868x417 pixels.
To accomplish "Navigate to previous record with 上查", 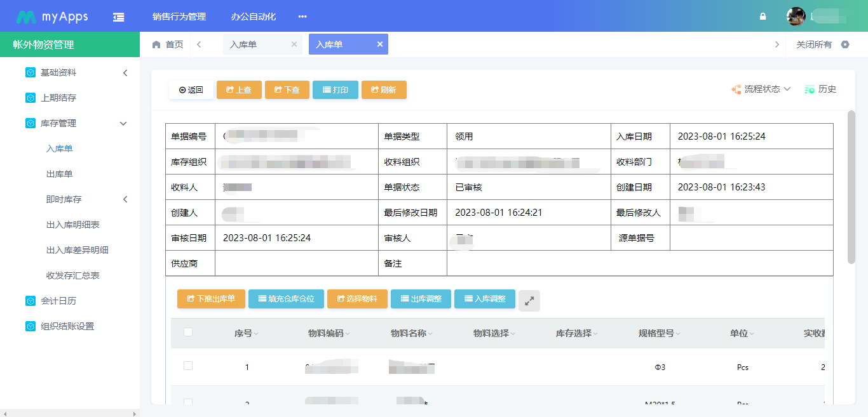I will point(239,89).
